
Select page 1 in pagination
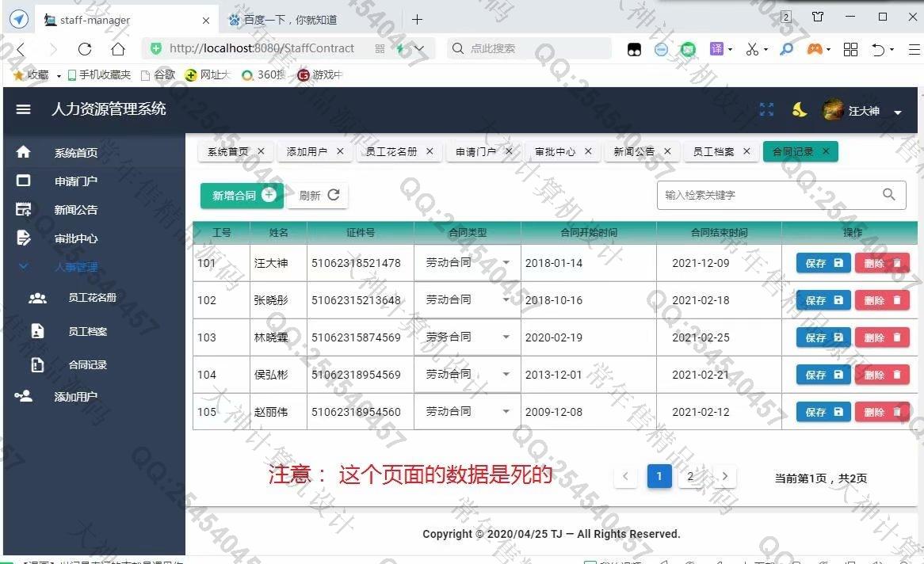click(x=659, y=476)
